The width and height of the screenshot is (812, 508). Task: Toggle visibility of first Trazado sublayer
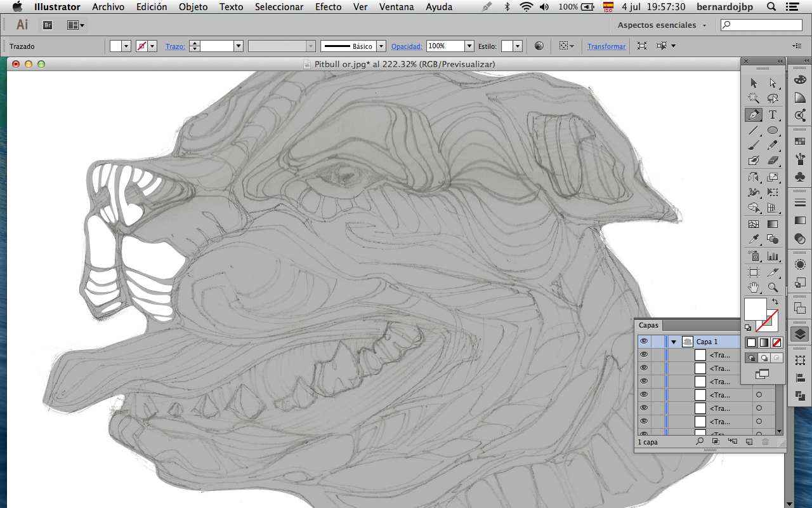pyautogui.click(x=644, y=355)
